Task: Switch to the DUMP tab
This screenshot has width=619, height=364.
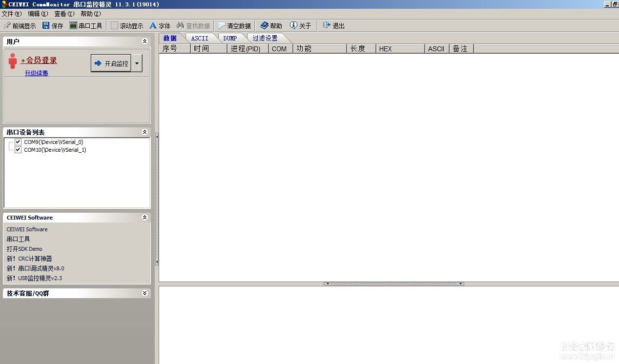Action: click(x=230, y=38)
